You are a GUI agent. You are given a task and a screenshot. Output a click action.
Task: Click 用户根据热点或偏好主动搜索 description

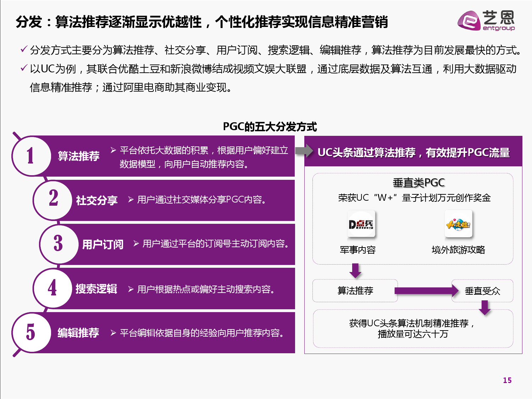click(206, 289)
